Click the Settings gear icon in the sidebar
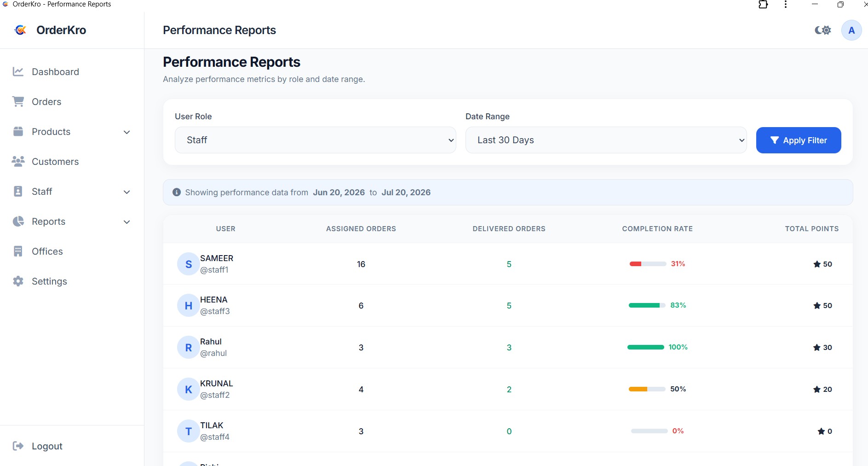This screenshot has width=868, height=466. tap(18, 281)
